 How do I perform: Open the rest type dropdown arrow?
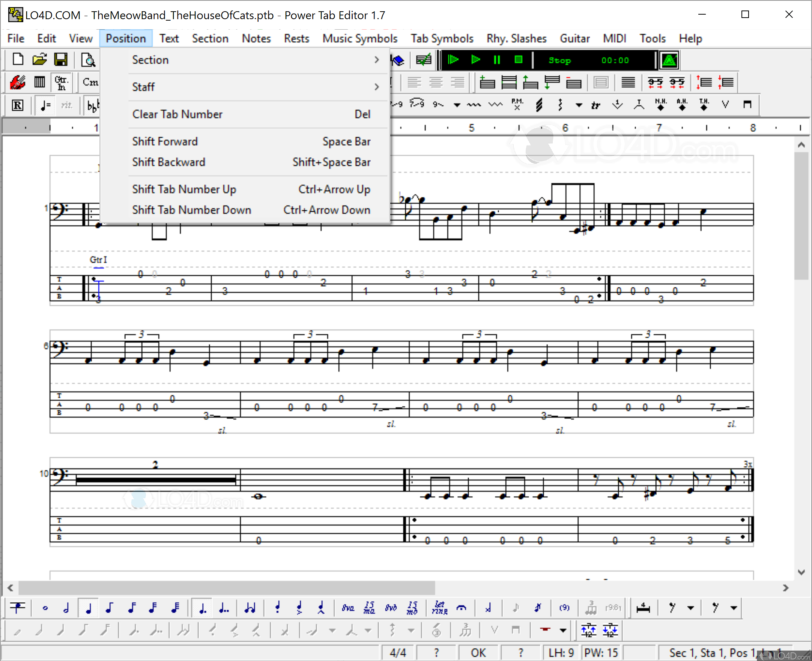pyautogui.click(x=690, y=608)
